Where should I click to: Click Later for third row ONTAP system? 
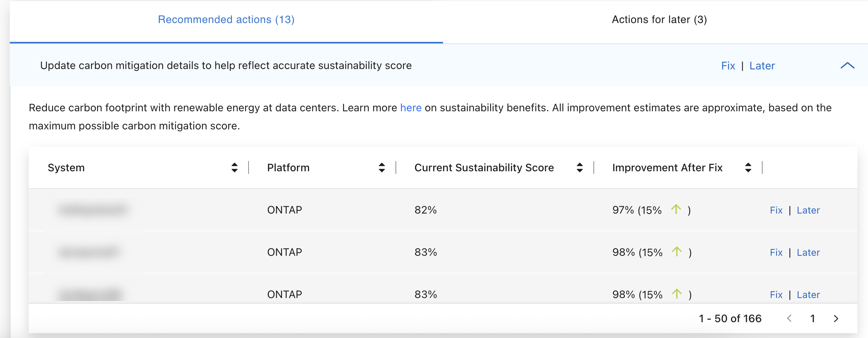808,295
